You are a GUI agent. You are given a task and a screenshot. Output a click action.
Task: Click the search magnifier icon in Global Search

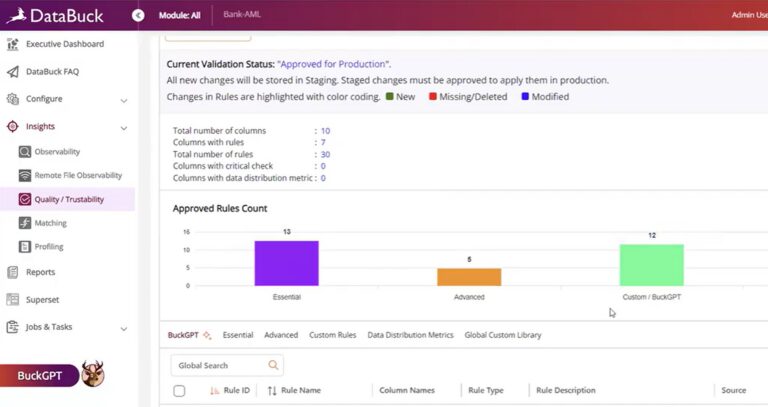(x=273, y=365)
